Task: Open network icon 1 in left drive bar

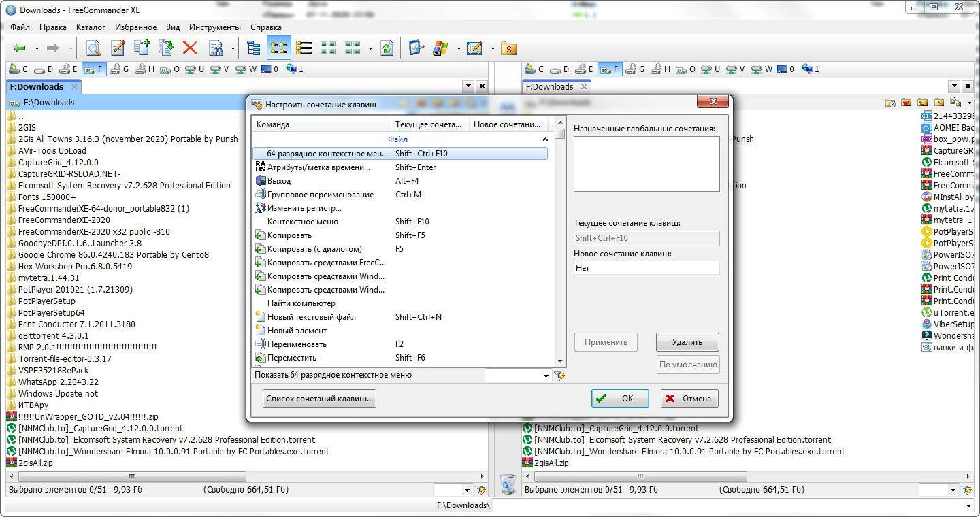Action: 295,69
